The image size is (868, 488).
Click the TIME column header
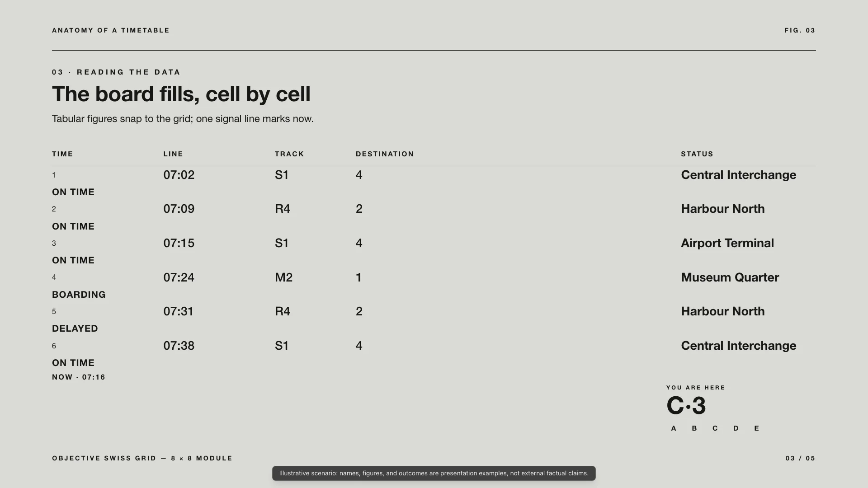tap(62, 154)
